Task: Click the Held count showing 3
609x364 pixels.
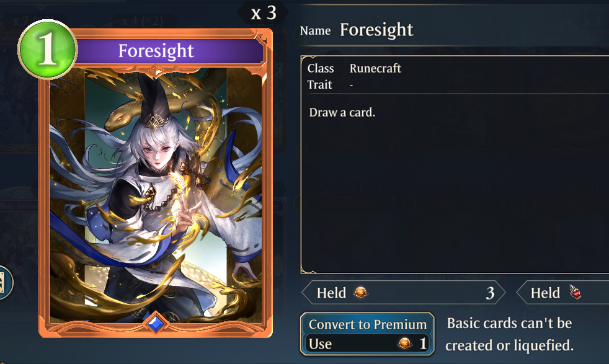Action: (x=490, y=293)
